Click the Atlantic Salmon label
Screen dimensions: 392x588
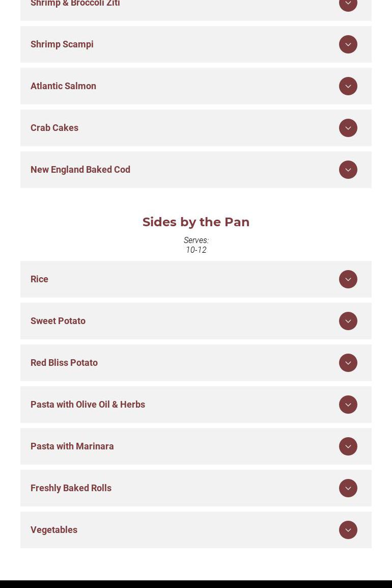(x=63, y=86)
